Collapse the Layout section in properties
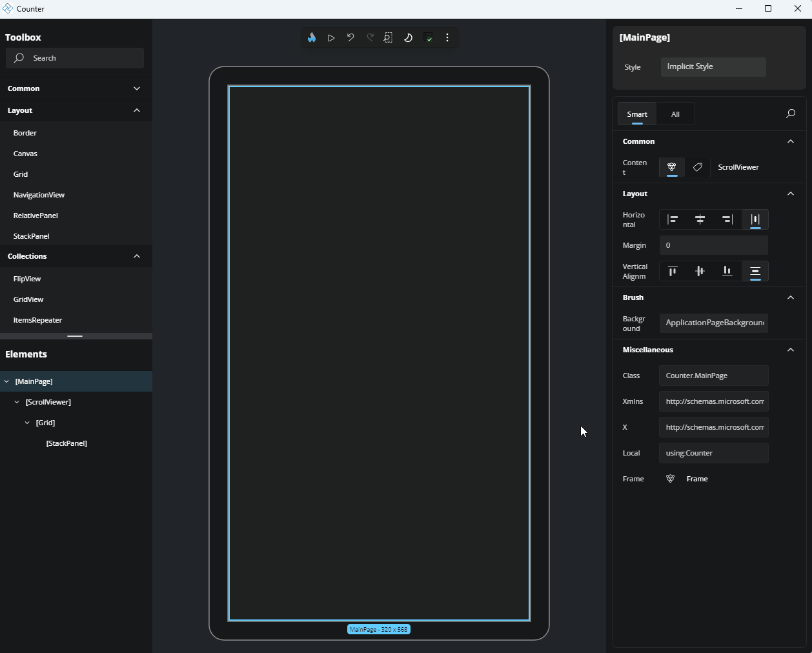 (x=790, y=194)
